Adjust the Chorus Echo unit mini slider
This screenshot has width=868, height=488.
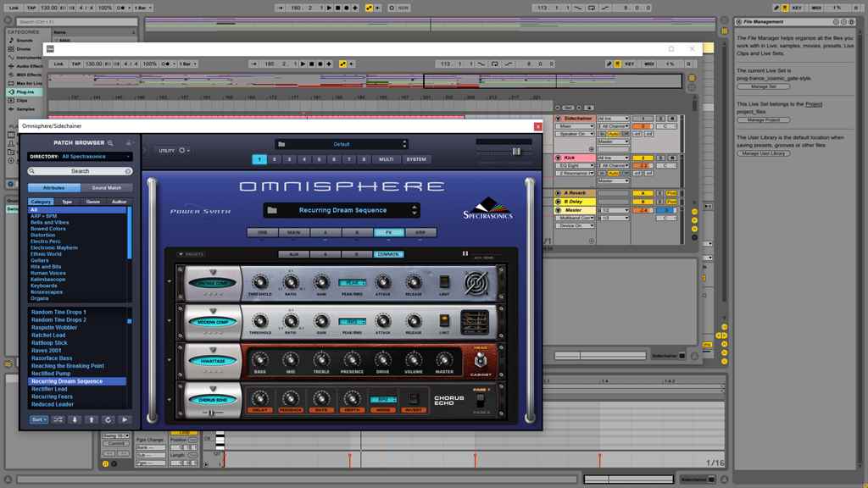[x=211, y=413]
